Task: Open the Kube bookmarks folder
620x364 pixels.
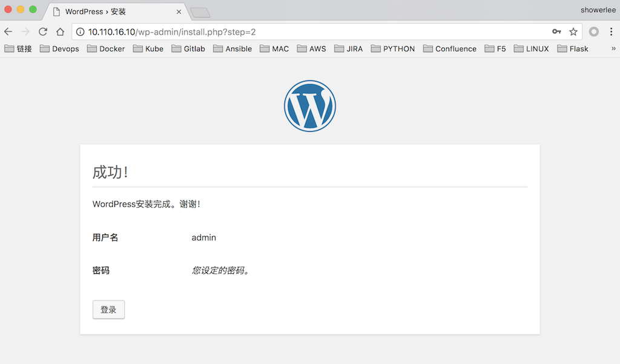Action: click(148, 48)
